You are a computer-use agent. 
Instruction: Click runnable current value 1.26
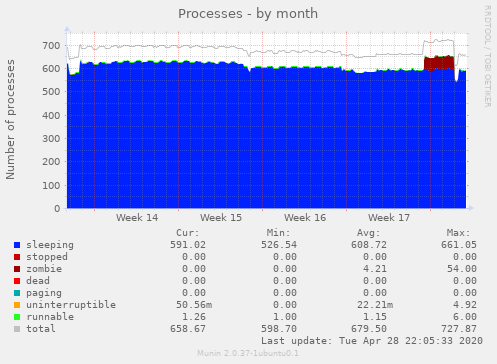coord(194,317)
